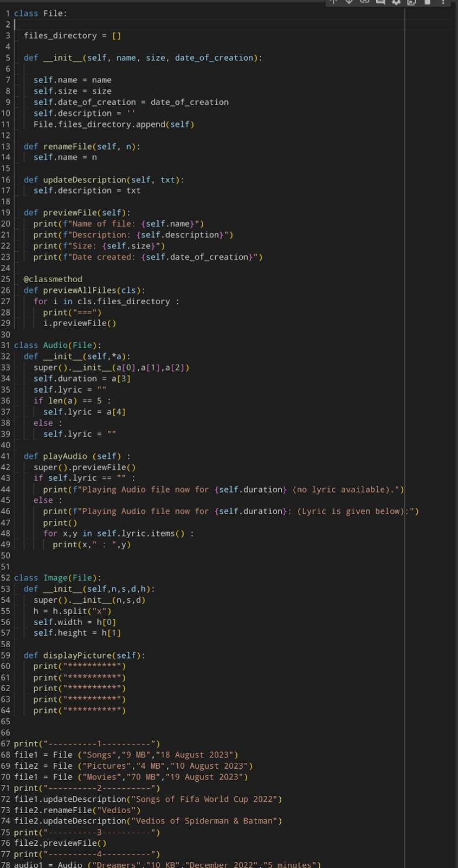This screenshot has width=458, height=868.
Task: Click the asterisks print on line 64
Action: point(80,711)
